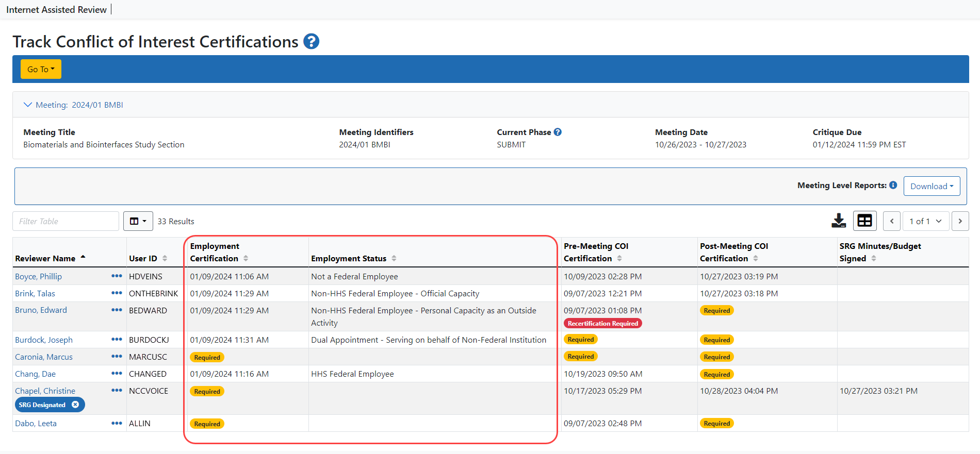The width and height of the screenshot is (980, 454).
Task: Click Recertification Required badge for Bruno, Edward
Action: (603, 324)
